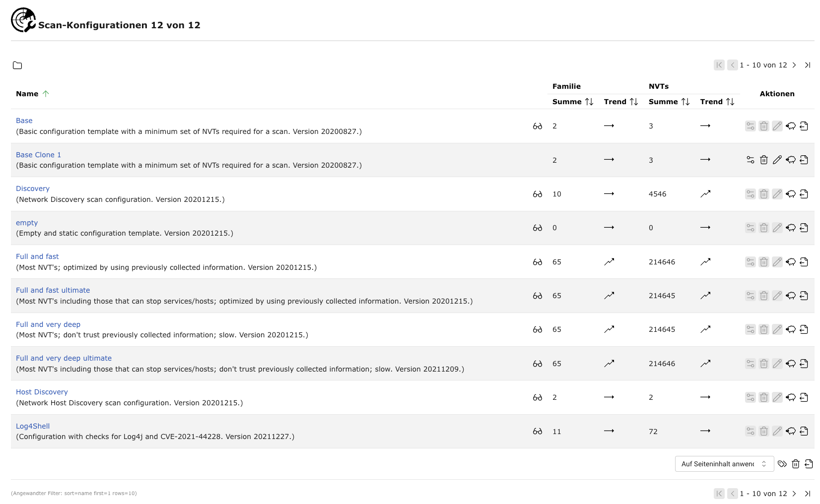Go to next page using top pagination arrow
Screen dimensions: 820x504
click(794, 65)
